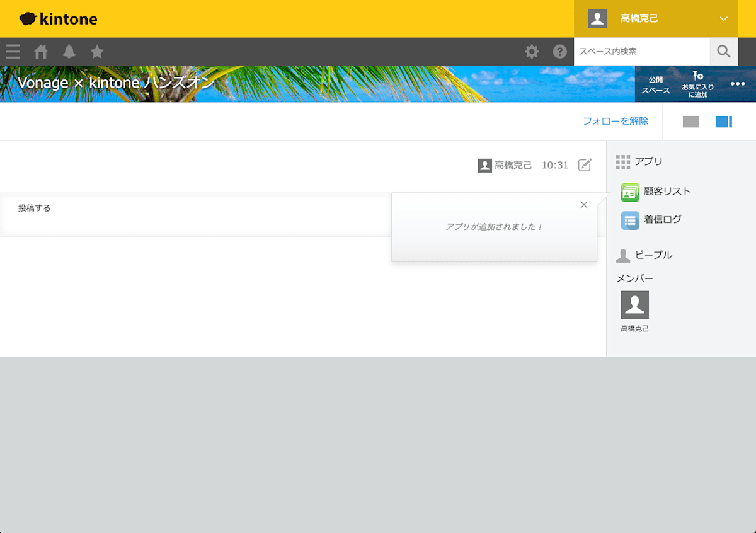Open bookmarks star icon
The image size is (756, 533).
pos(97,52)
